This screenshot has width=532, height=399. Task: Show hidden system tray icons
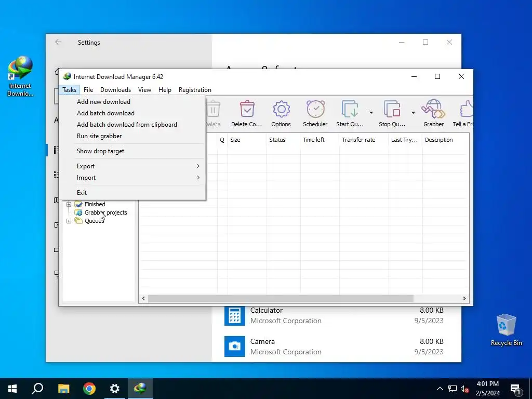coord(440,389)
